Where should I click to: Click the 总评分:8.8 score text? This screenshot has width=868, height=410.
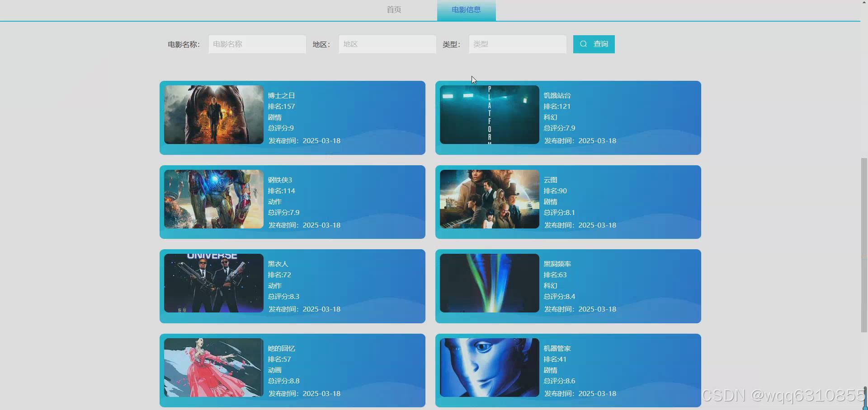[x=283, y=381]
